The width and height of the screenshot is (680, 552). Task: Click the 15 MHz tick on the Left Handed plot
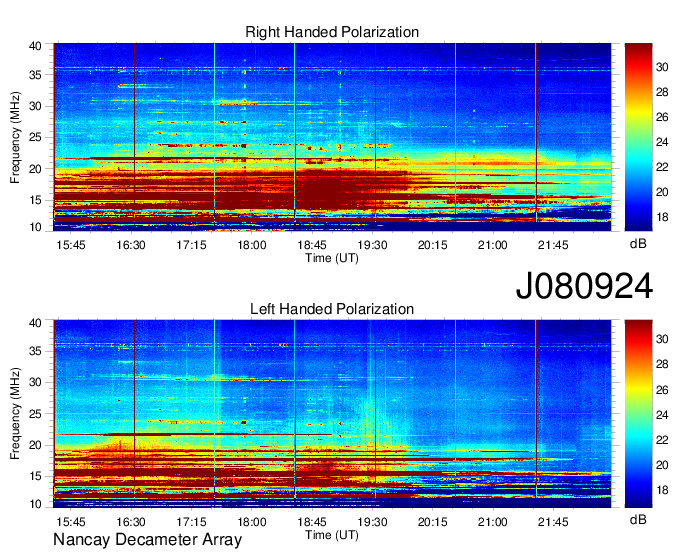tap(35, 477)
